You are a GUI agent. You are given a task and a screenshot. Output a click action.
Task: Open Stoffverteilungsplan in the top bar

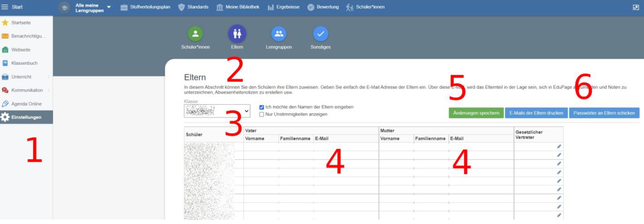point(145,7)
